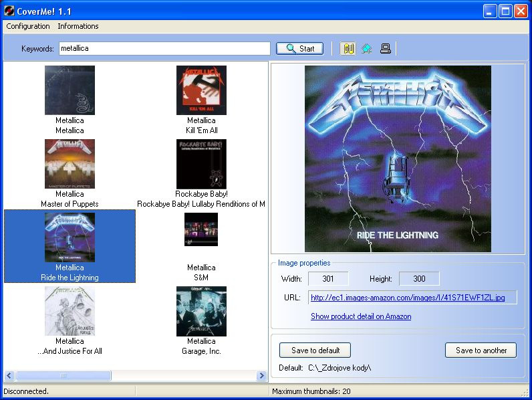
Task: Click the "...And Justice For All" title text
Action: pos(70,351)
